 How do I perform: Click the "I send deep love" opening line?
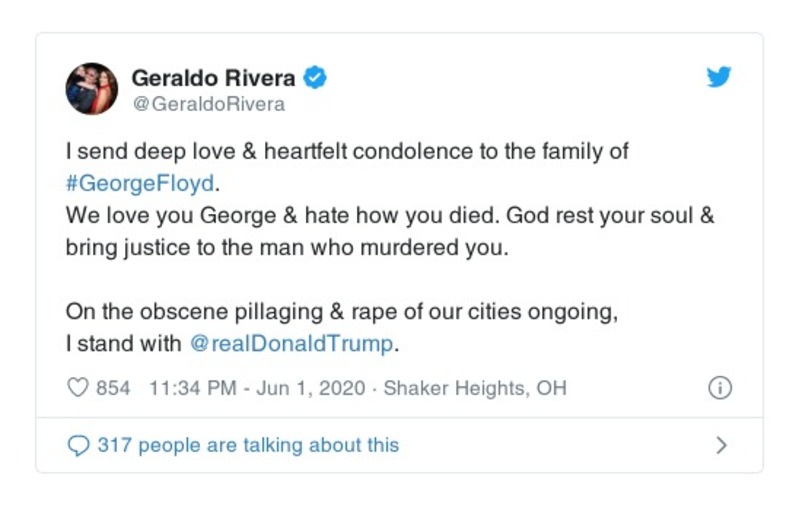point(346,152)
